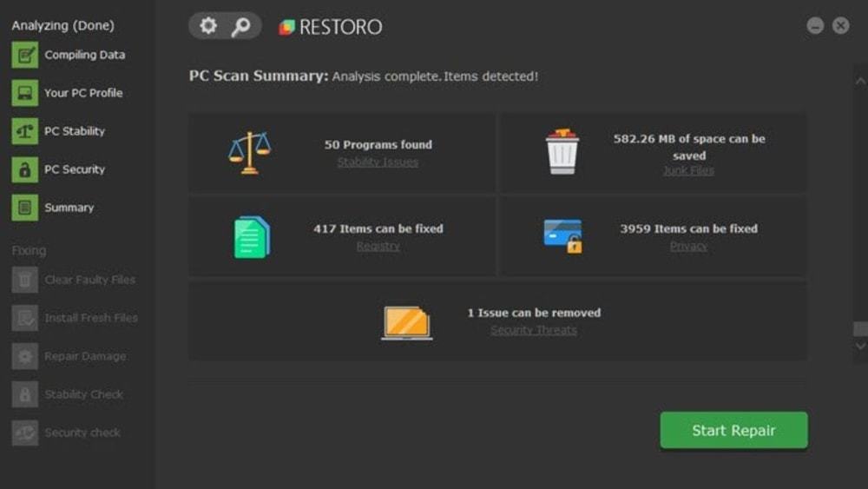868x489 pixels.
Task: Select Clear Faulty Files step label
Action: tap(90, 280)
